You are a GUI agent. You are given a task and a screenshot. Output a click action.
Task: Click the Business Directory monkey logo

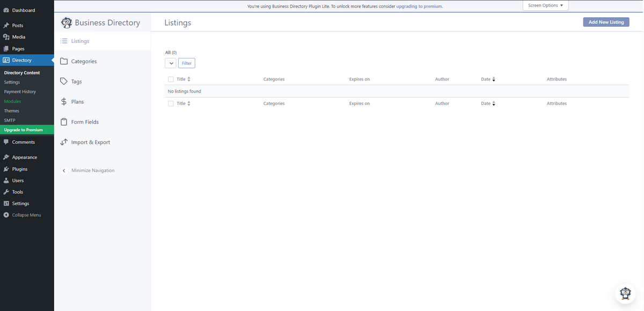67,23
